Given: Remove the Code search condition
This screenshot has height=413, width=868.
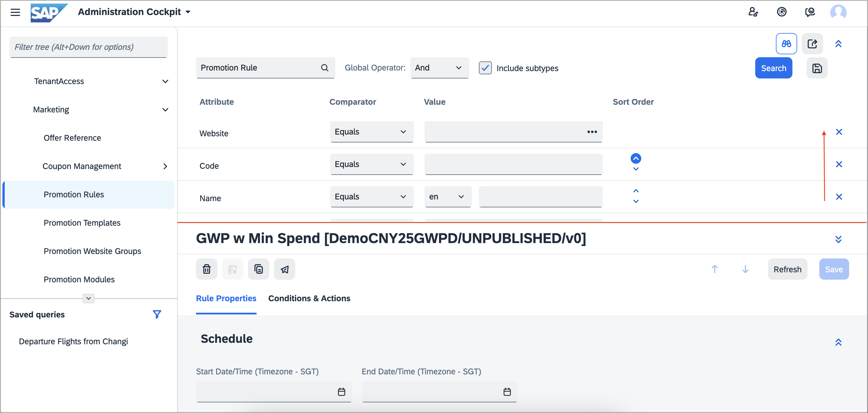Looking at the screenshot, I should (839, 164).
